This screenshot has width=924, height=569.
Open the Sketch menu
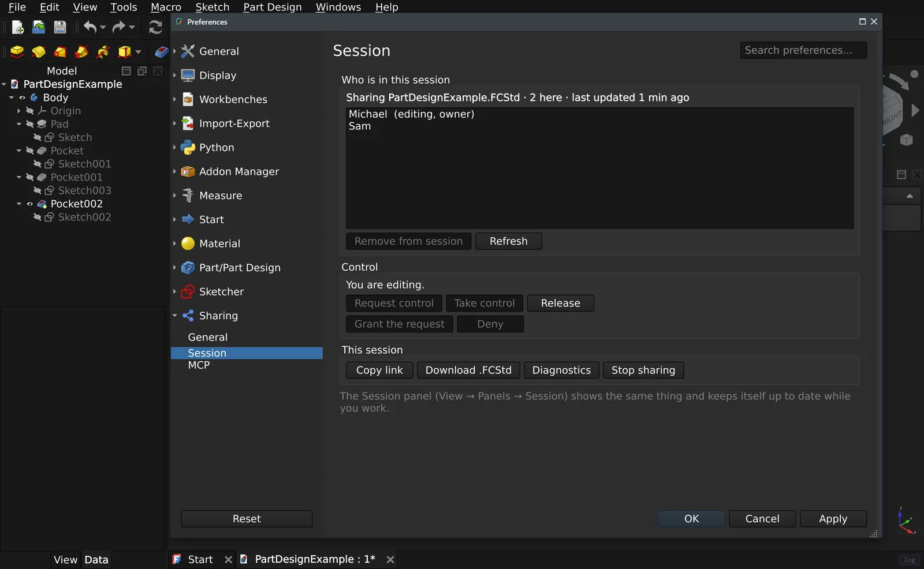213,7
